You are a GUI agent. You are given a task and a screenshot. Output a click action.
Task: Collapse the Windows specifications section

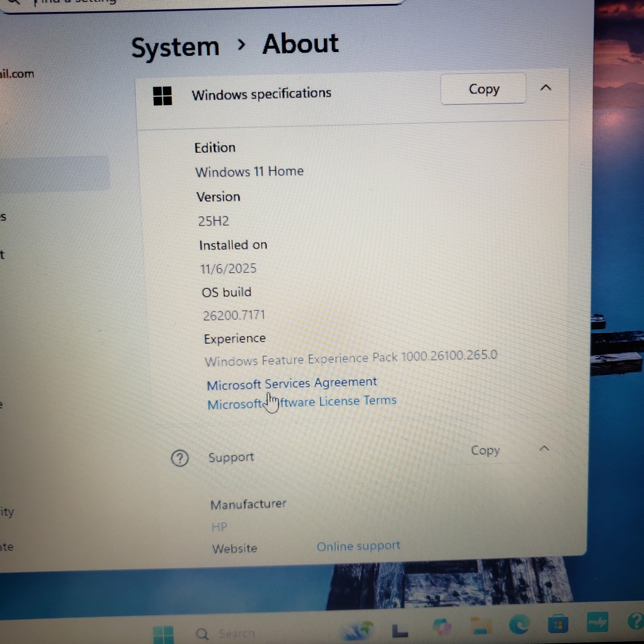tap(546, 88)
